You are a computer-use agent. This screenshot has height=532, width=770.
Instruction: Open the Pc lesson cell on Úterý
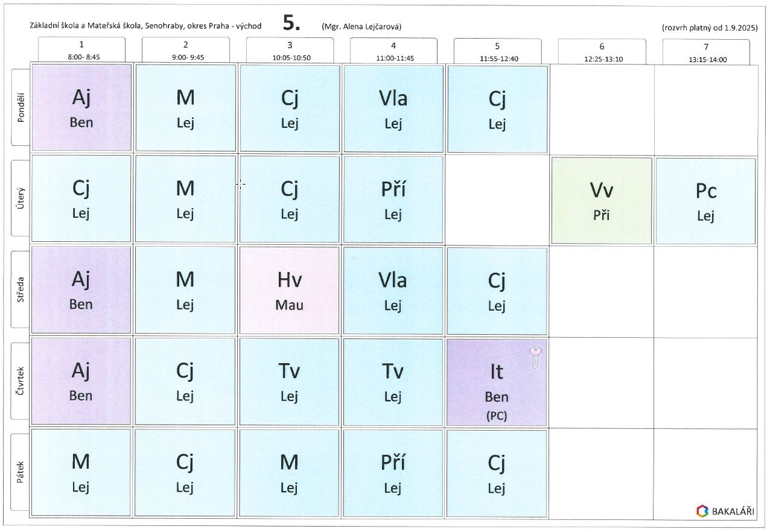point(705,201)
